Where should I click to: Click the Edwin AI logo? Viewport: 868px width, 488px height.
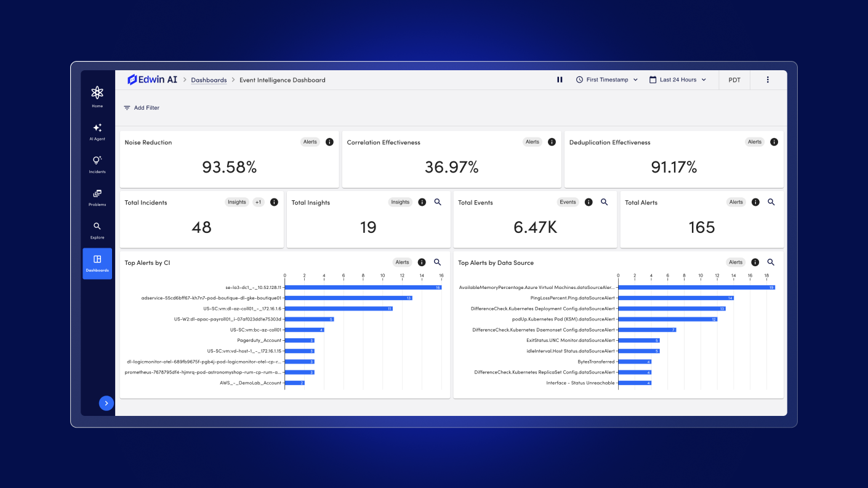152,79
